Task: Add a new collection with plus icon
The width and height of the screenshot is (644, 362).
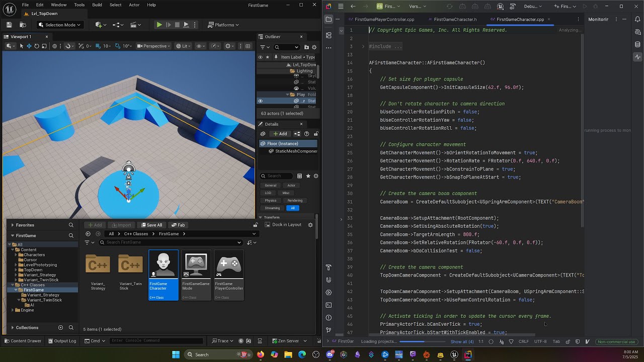Action: (x=60, y=328)
